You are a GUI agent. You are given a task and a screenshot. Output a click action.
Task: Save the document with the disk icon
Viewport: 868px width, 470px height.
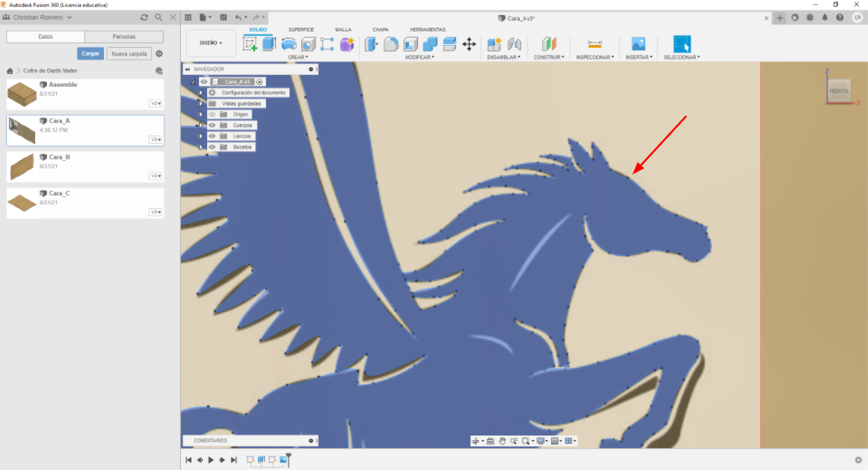223,17
